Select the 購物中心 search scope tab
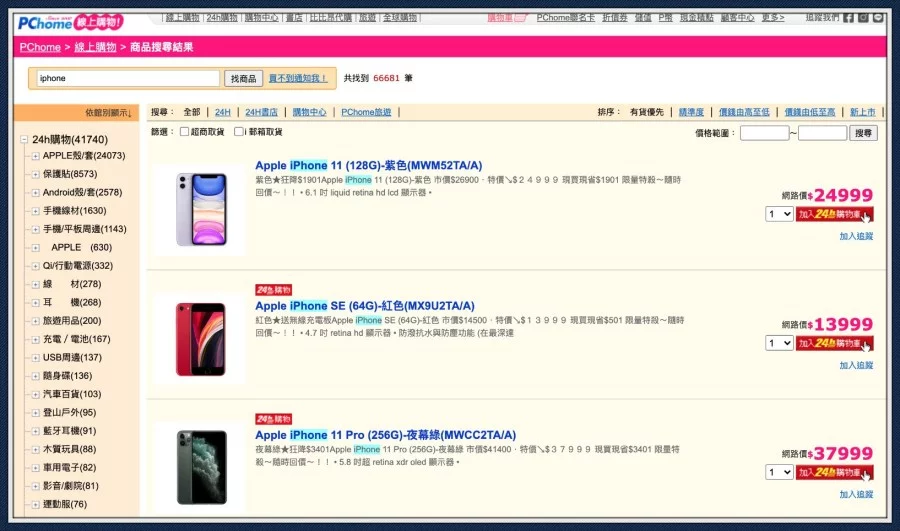 point(309,112)
